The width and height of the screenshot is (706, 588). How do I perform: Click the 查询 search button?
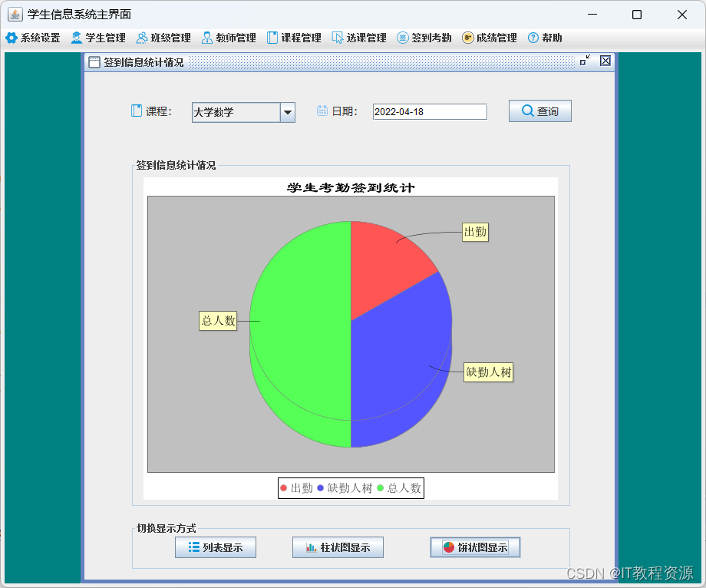point(539,111)
